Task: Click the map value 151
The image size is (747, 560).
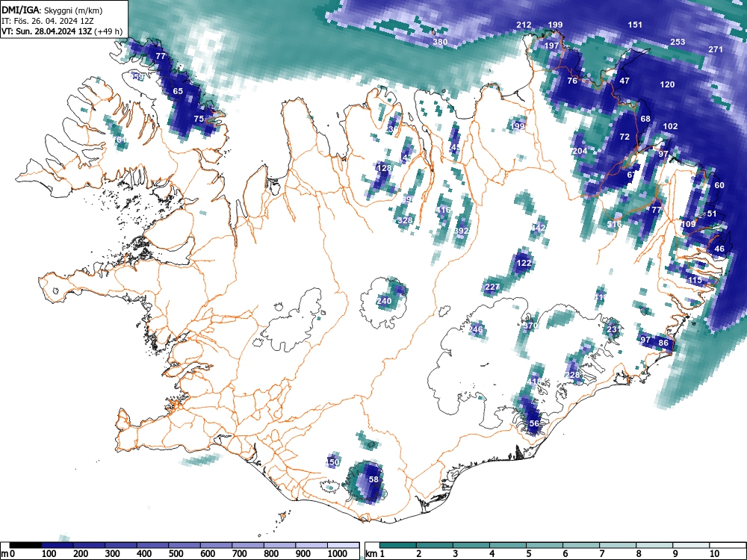Action: [635, 25]
